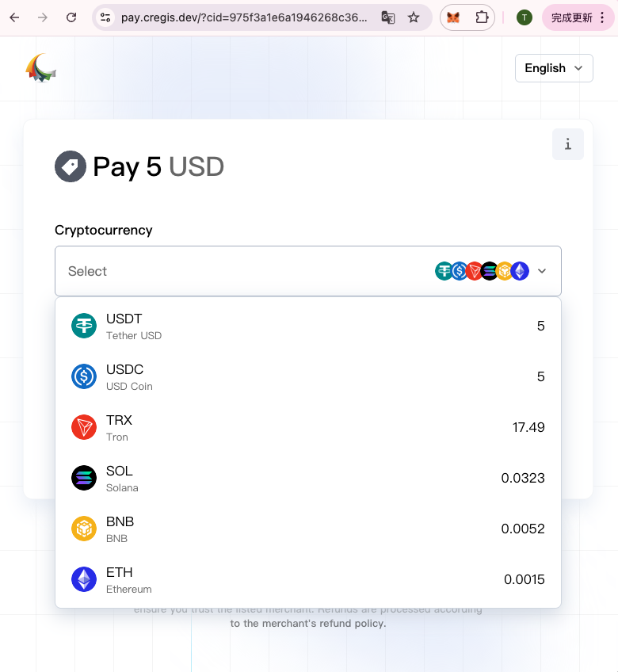Choose TRX Tron option at 17.49
The width and height of the screenshot is (618, 672).
tap(308, 427)
